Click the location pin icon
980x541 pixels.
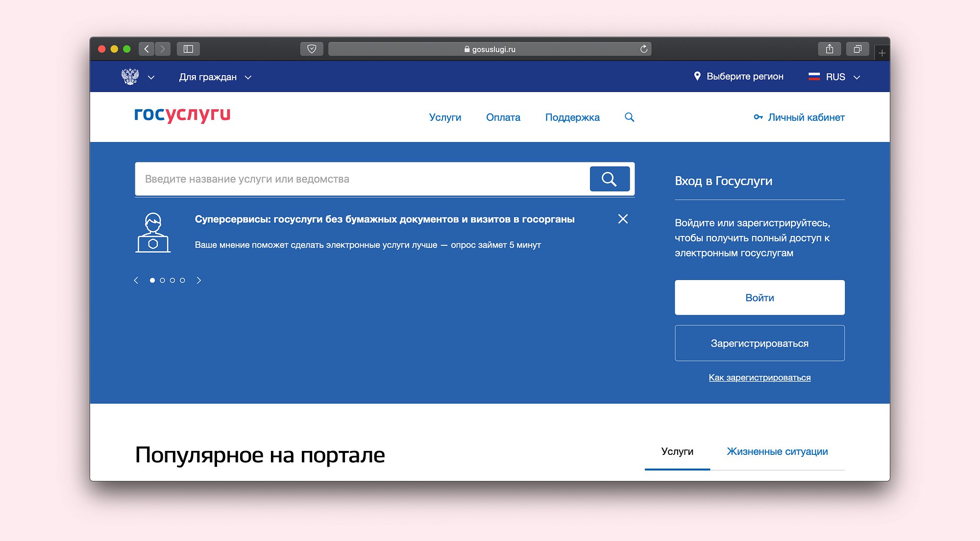coord(697,76)
